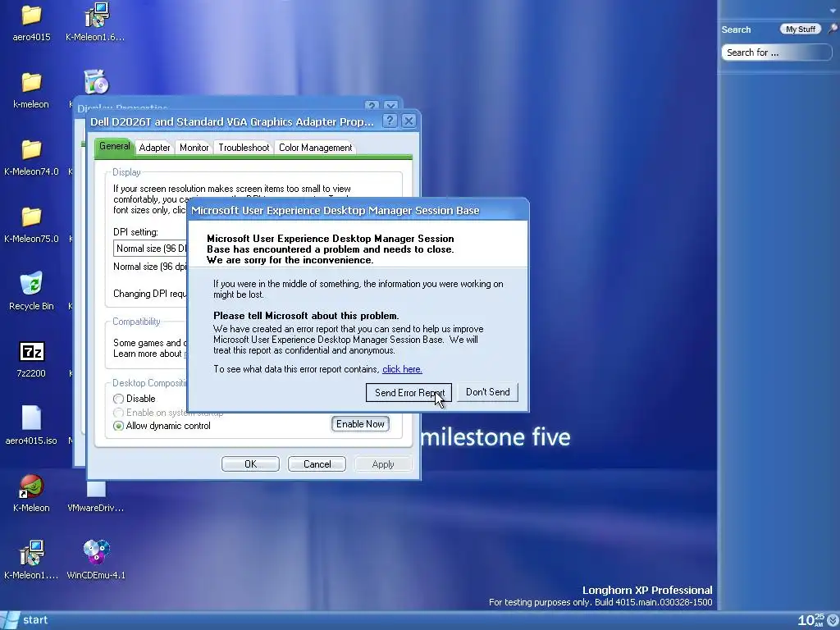Click the Enable Now button

point(360,424)
